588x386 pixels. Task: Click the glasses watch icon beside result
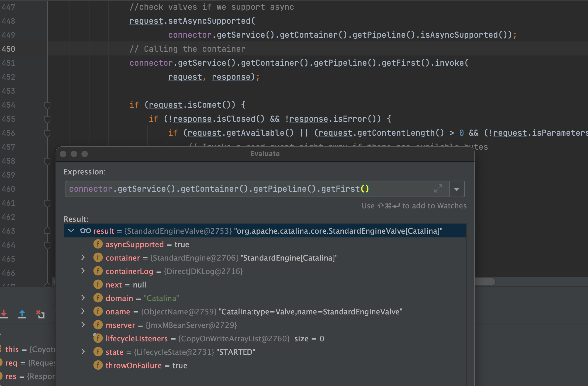click(85, 231)
